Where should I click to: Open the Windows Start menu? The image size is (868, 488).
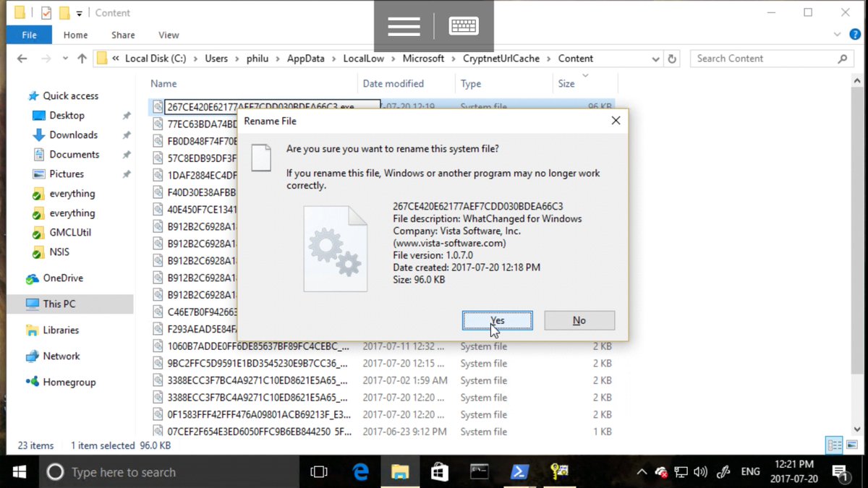(x=20, y=472)
